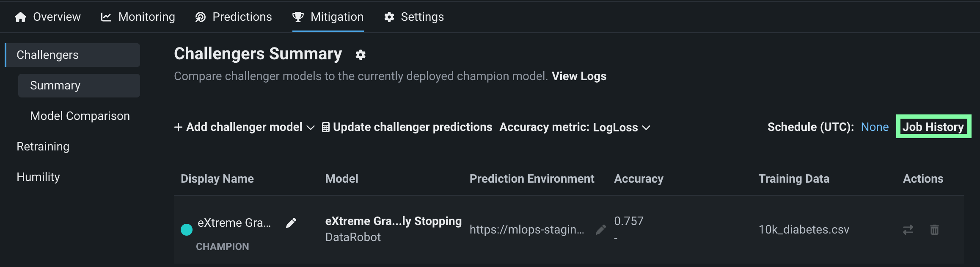Open Job History
The image size is (980, 267).
(933, 127)
